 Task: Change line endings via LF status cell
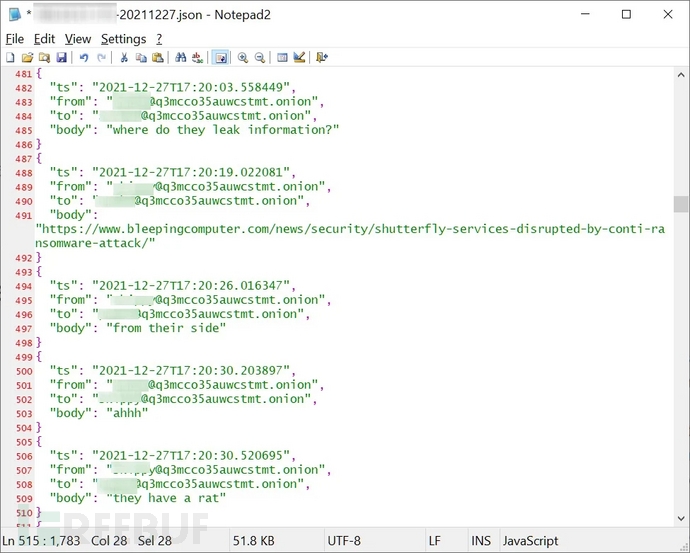point(435,541)
